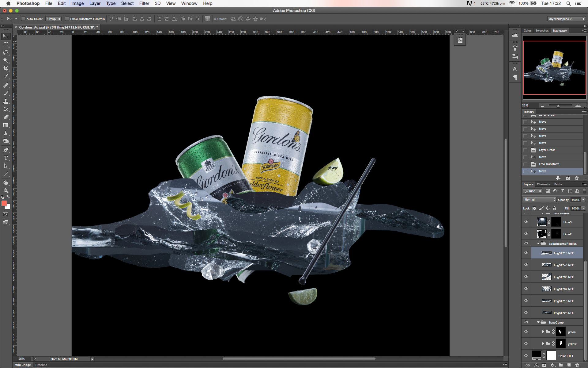
Task: Click the Color Fill 1 layer mask thumbnail
Action: click(551, 356)
